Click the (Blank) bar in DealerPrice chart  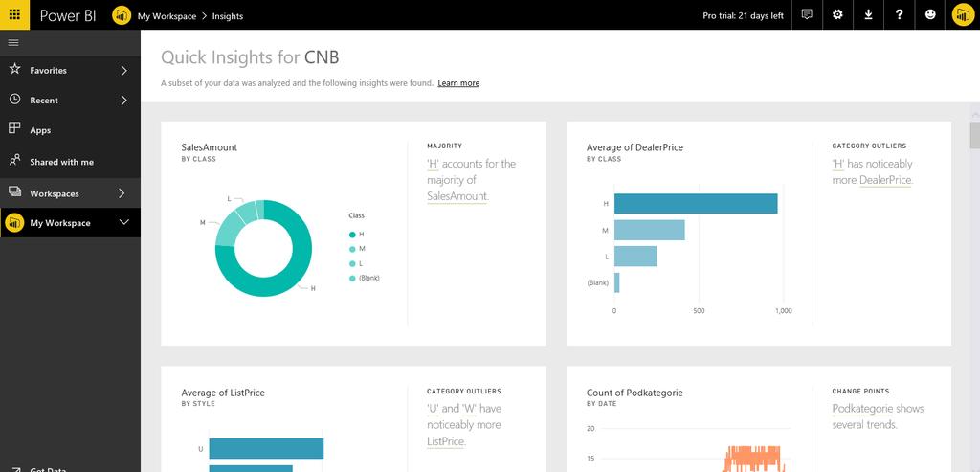pyautogui.click(x=617, y=282)
